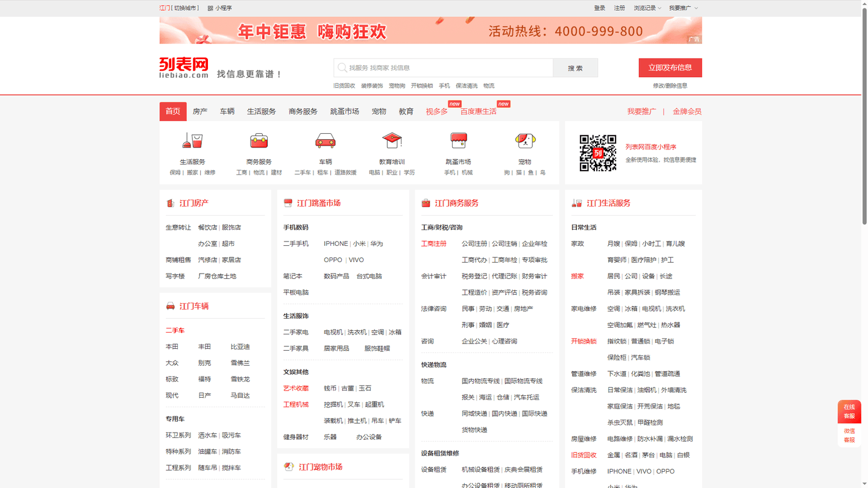Open the 百度惠生活 navigation tab
This screenshot has height=488, width=868.
point(479,111)
